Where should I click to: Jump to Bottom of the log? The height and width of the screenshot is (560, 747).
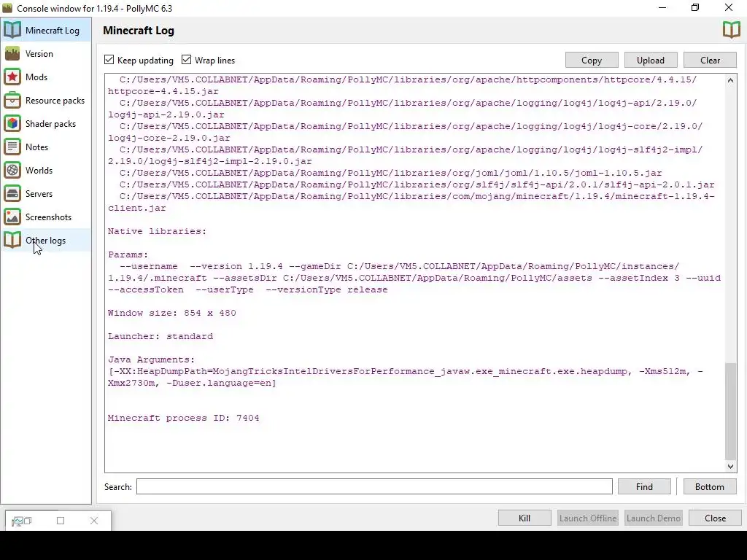tap(709, 486)
